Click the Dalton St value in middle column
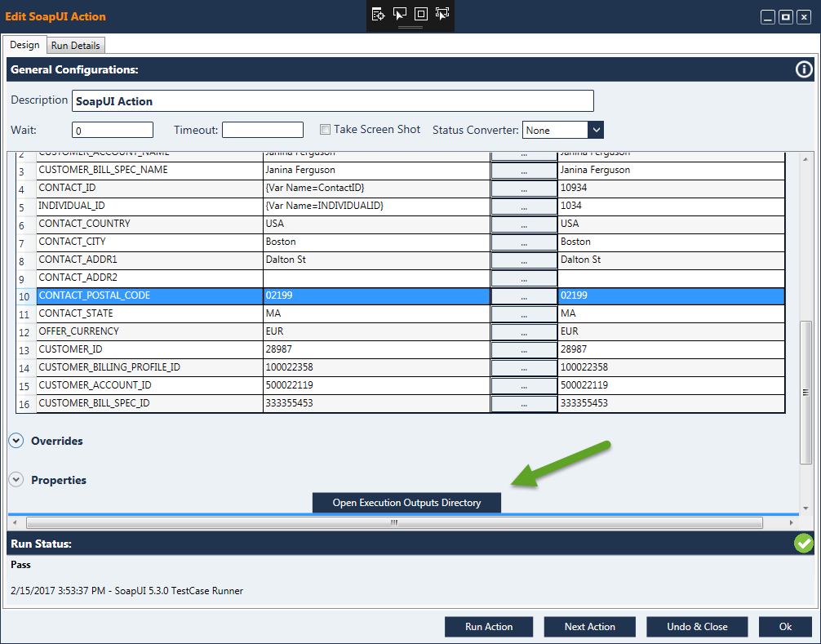 point(376,260)
